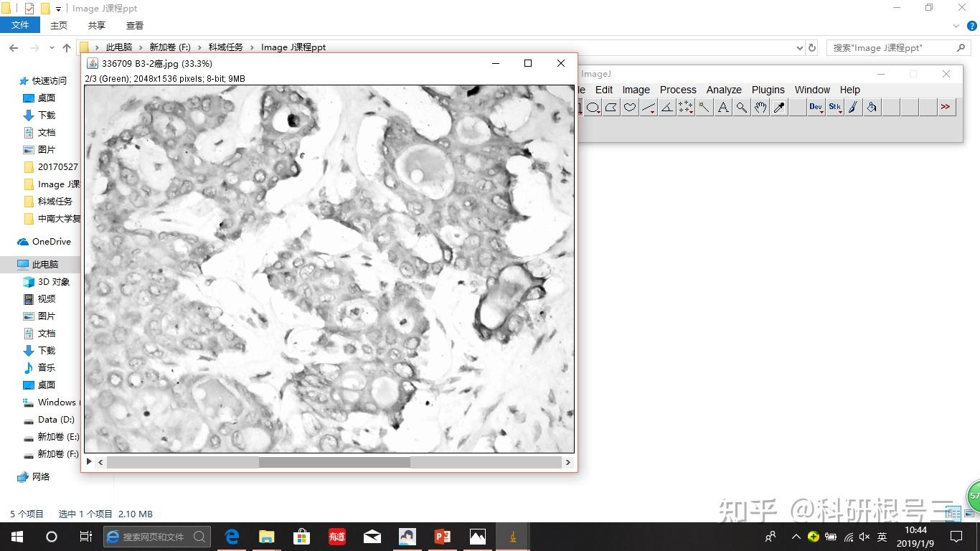
Task: Select the Text tool
Action: (723, 108)
